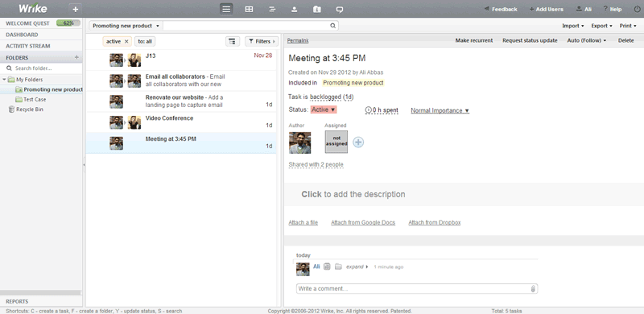
Task: Click Request status update
Action: pos(530,40)
